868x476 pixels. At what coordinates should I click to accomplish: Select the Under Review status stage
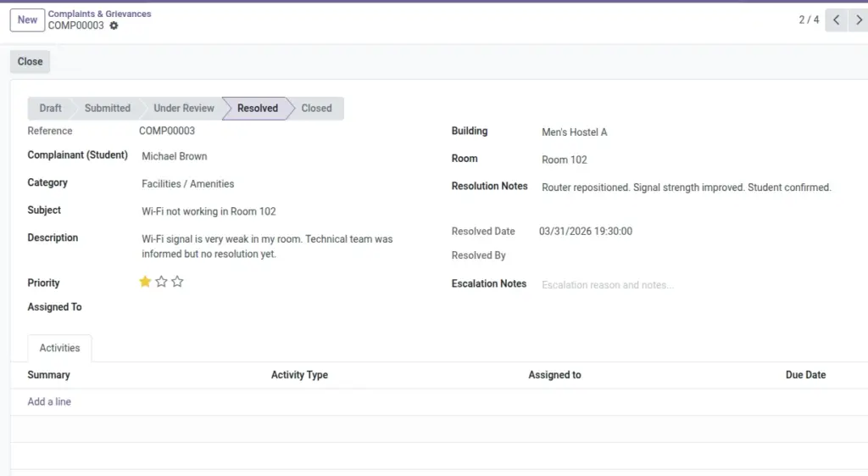pos(184,108)
